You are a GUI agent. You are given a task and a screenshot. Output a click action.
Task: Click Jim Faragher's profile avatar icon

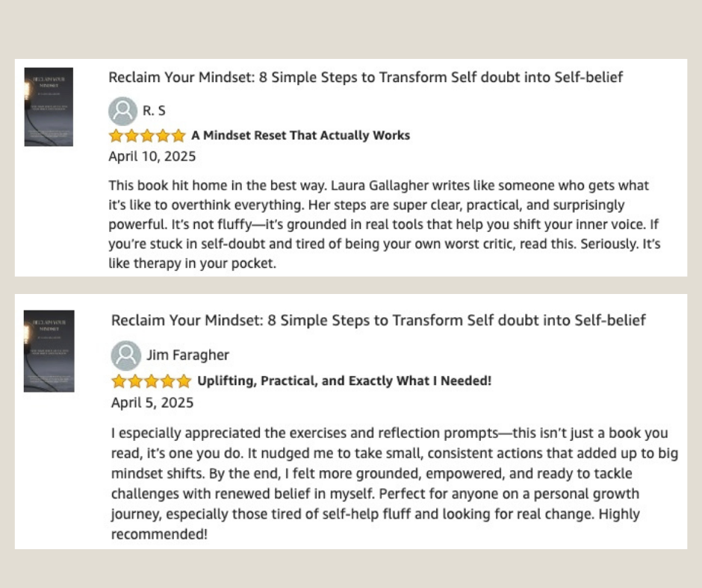(x=125, y=355)
